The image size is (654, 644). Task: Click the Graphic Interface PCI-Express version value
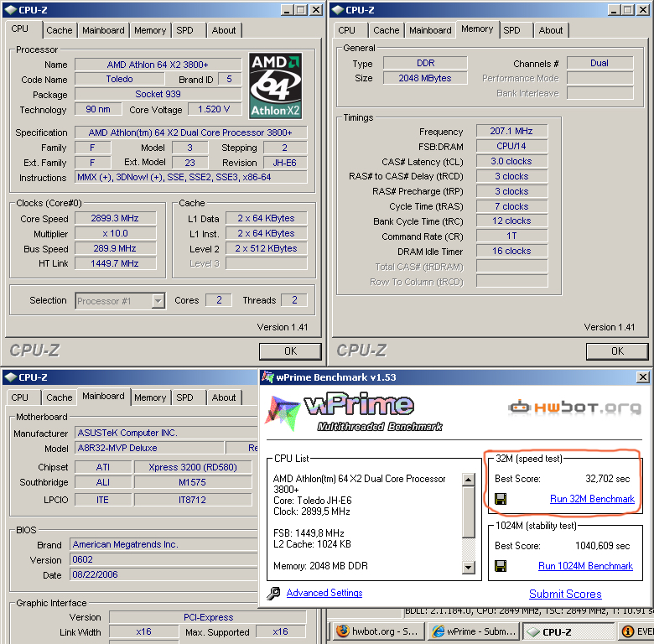pyautogui.click(x=208, y=617)
